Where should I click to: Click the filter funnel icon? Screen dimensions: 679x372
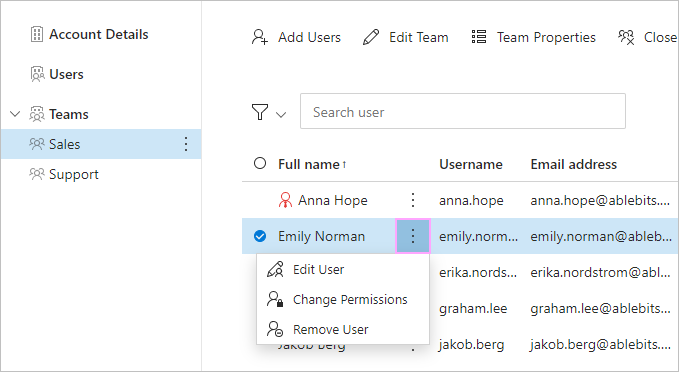(260, 112)
